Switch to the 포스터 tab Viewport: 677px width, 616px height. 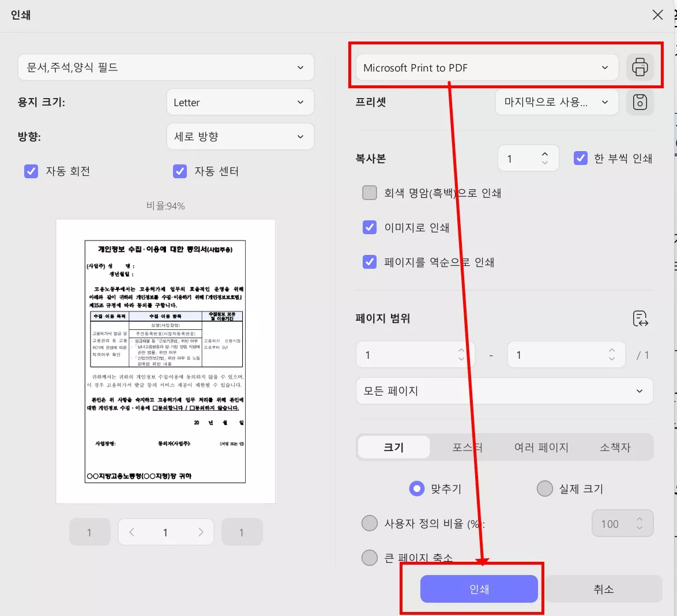(x=467, y=447)
